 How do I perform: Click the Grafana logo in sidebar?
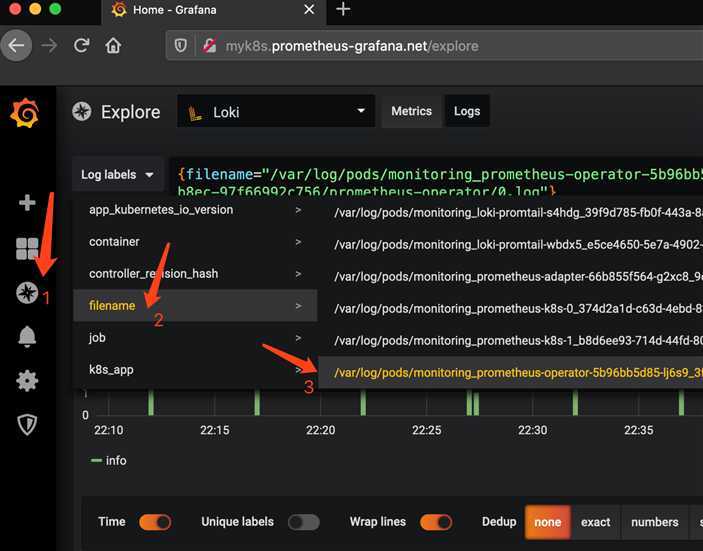point(25,113)
